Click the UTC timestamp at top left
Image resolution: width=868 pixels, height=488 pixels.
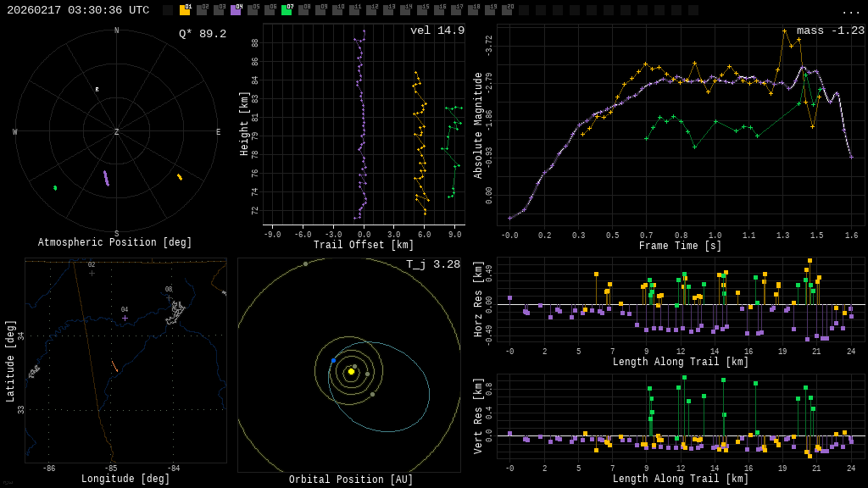pyautogui.click(x=78, y=10)
